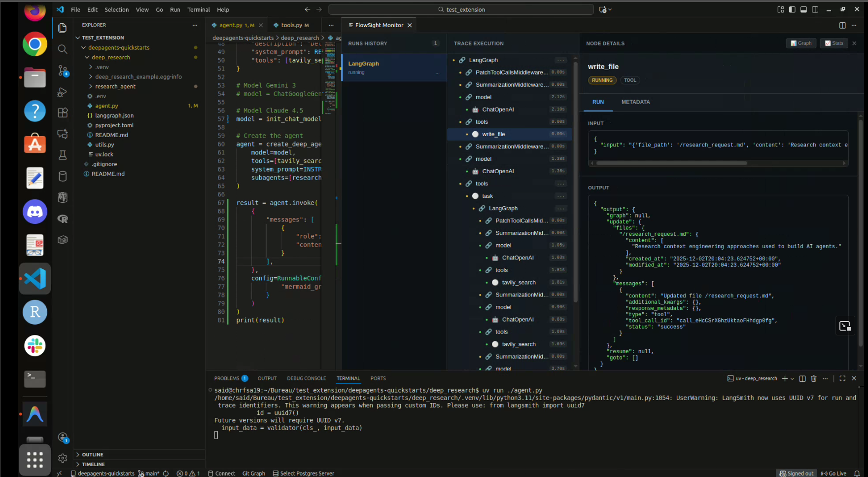This screenshot has height=477, width=868.
Task: Open Discord from the Ubuntu dock
Action: coord(35,212)
